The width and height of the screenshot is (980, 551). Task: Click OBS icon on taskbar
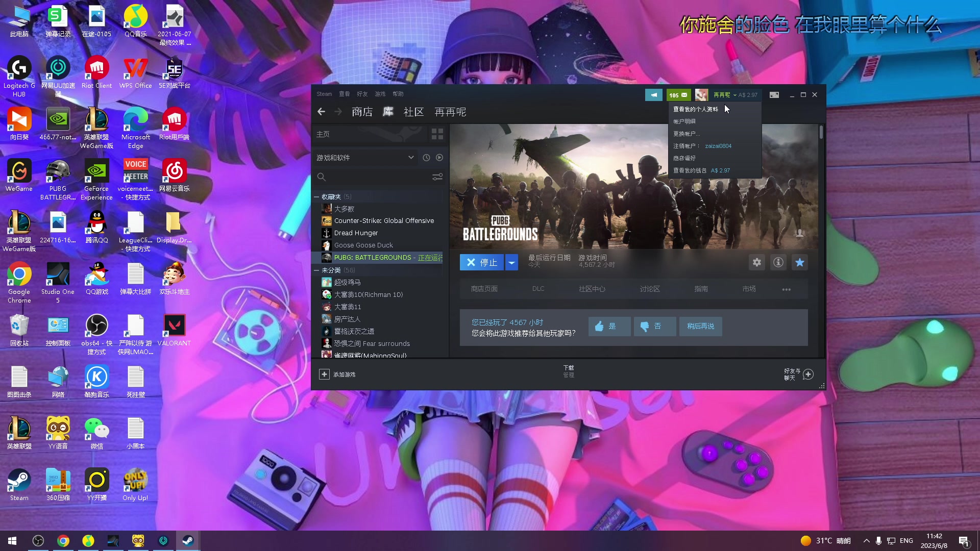pos(38,541)
